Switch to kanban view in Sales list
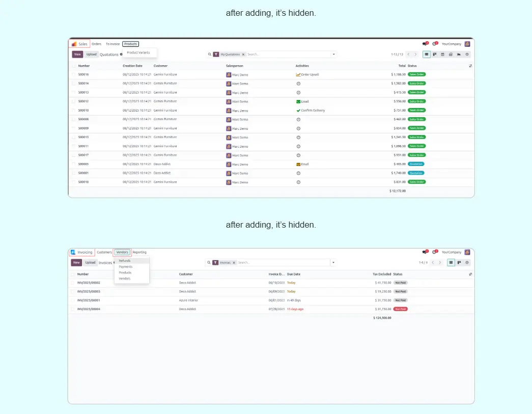Image resolution: width=532 pixels, height=414 pixels. coord(435,54)
